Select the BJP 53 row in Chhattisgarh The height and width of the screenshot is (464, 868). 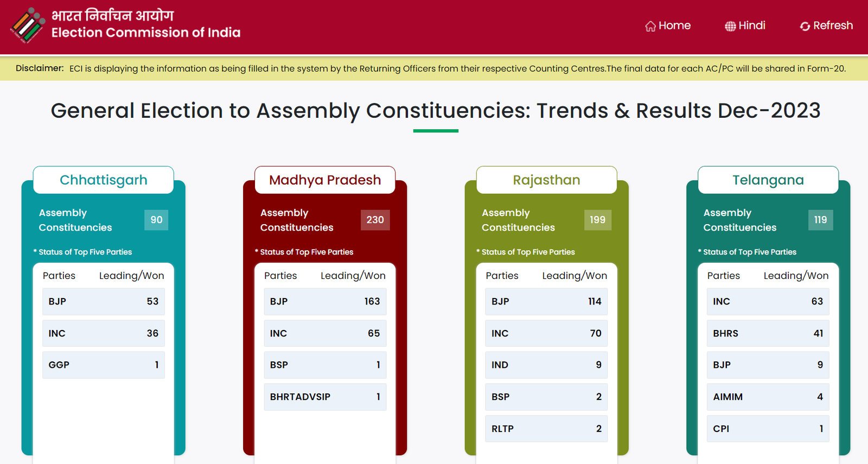(x=104, y=302)
